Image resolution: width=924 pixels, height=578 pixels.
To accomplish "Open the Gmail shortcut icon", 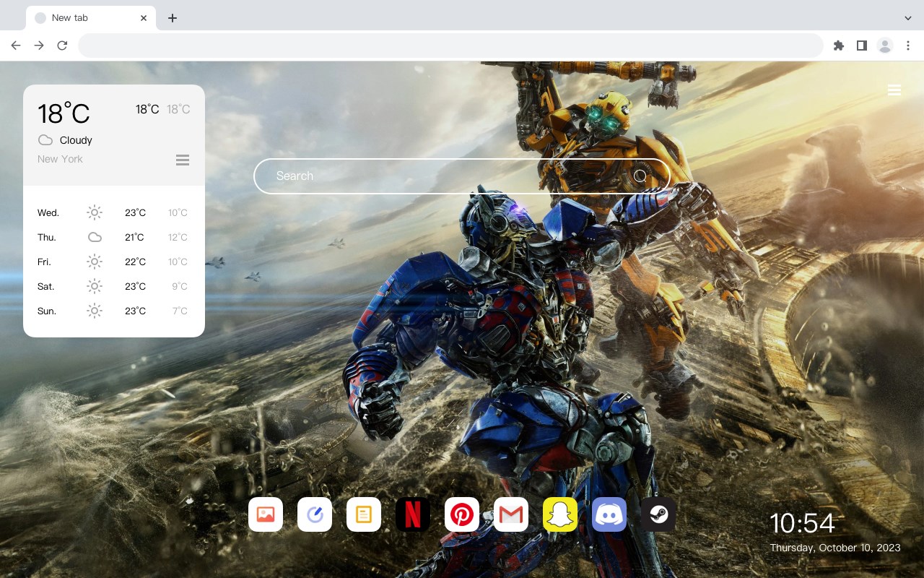I will point(511,514).
